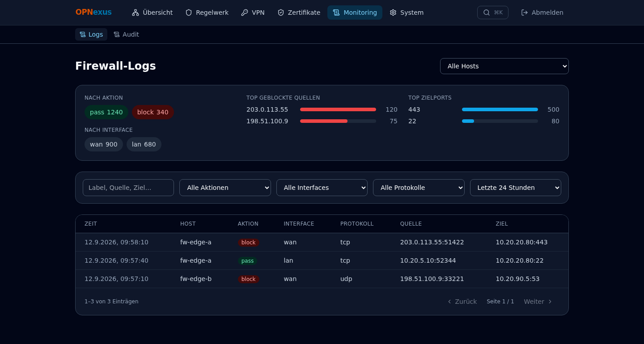Click destination 10.20.20.80:22 cell
The height and width of the screenshot is (344, 644).
[520, 260]
